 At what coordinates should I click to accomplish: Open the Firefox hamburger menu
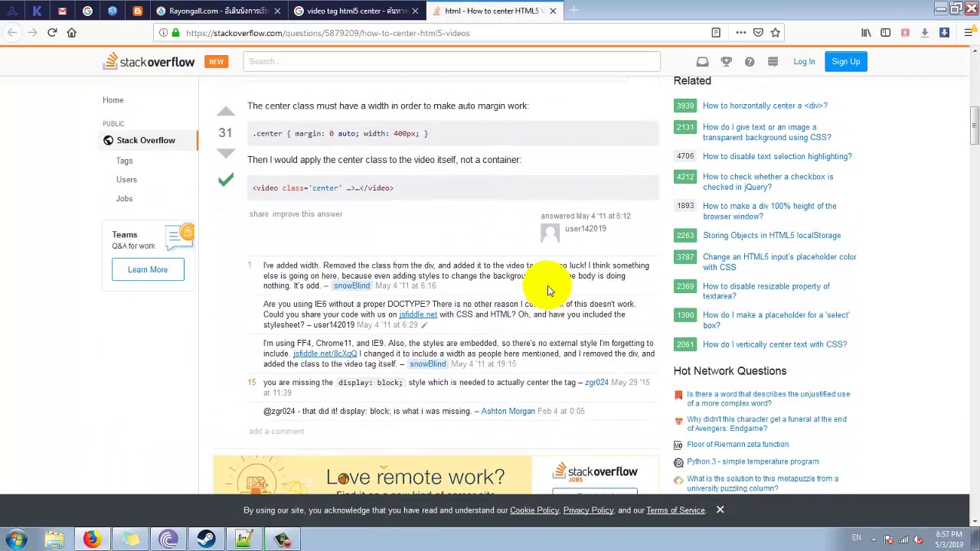pos(968,33)
